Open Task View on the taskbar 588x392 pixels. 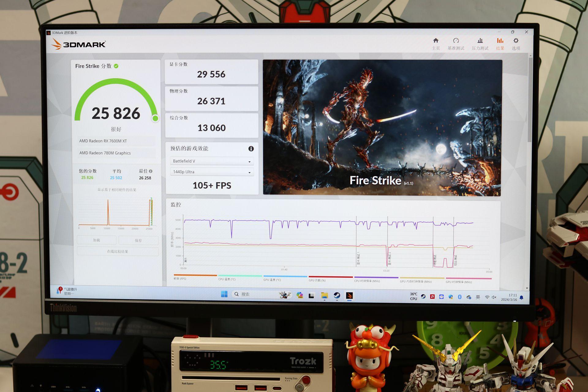point(311,295)
